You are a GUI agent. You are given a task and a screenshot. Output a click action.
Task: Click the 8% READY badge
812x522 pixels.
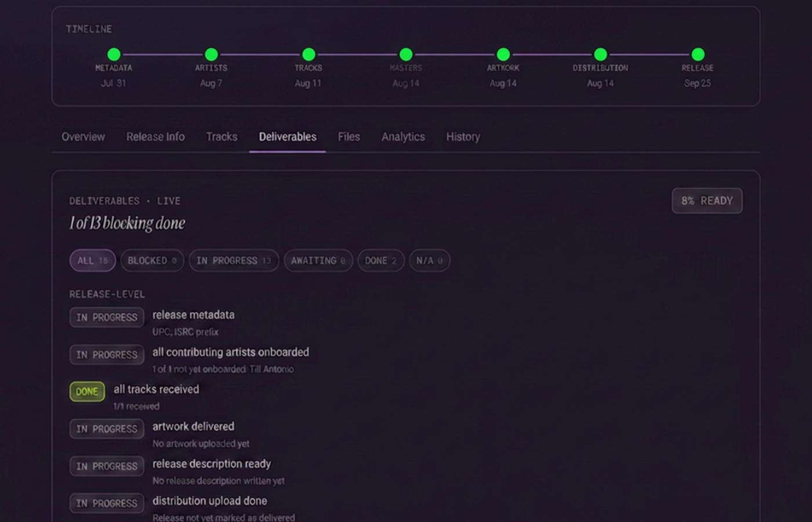pyautogui.click(x=707, y=201)
